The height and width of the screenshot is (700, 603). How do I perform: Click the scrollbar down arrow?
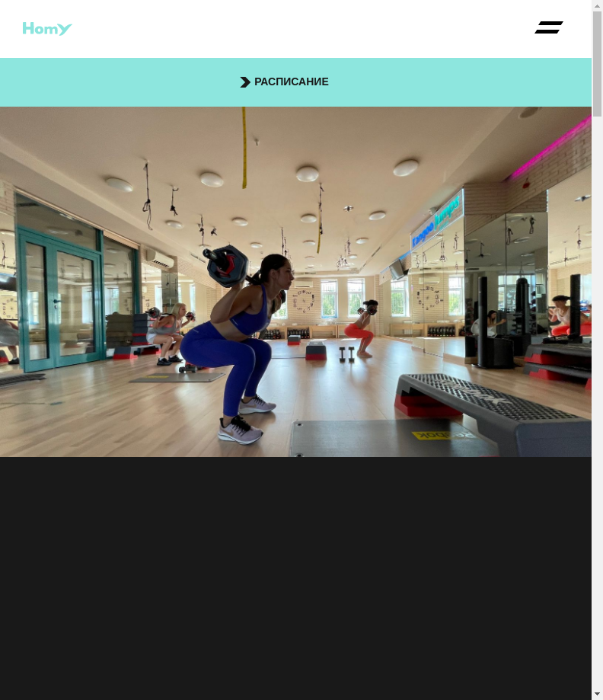pos(597,694)
